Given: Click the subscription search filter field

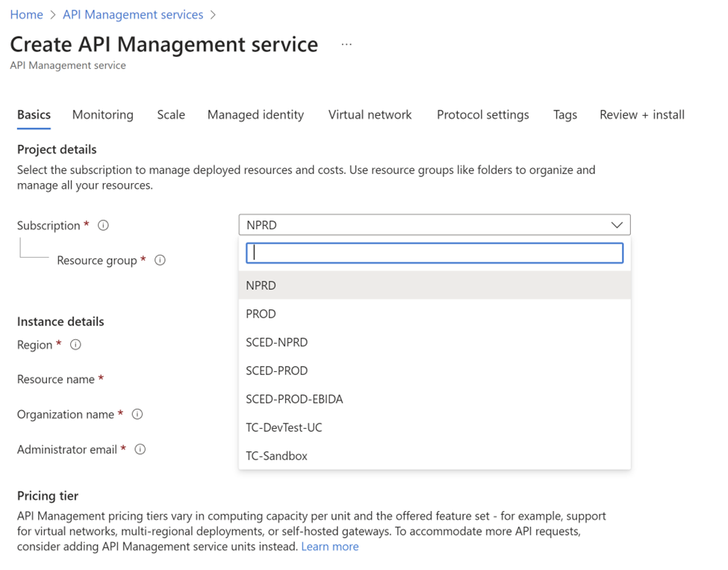Looking at the screenshot, I should click(x=435, y=253).
